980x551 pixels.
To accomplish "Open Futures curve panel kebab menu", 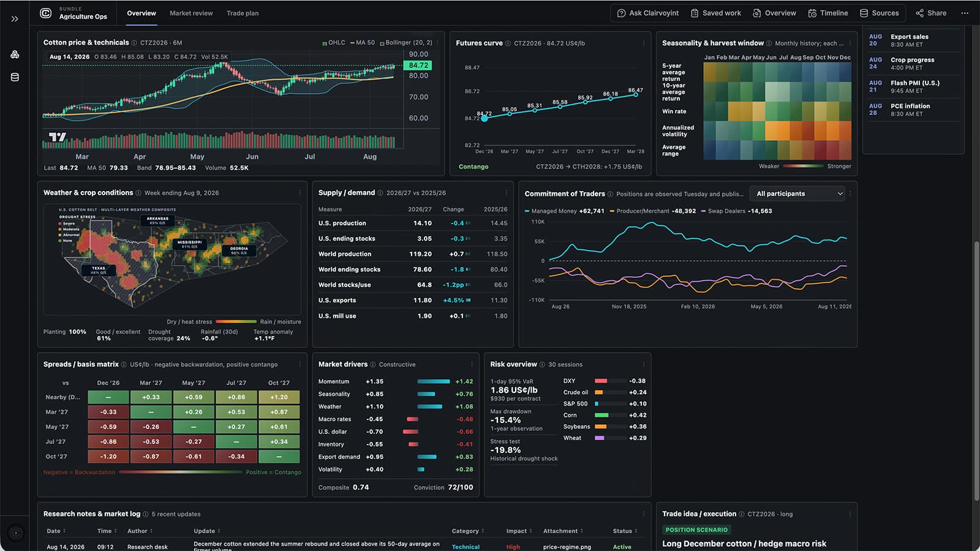I will [x=643, y=43].
